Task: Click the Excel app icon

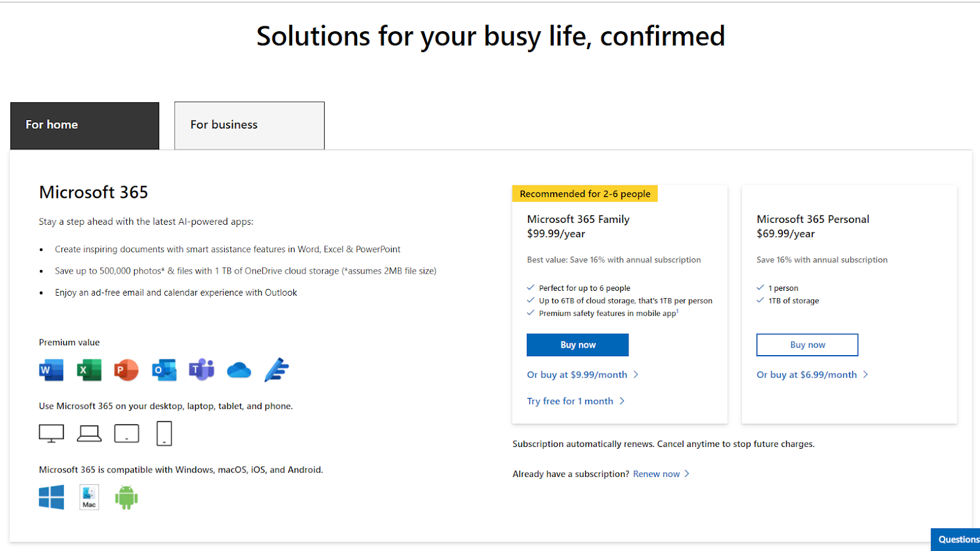Action: pos(89,370)
